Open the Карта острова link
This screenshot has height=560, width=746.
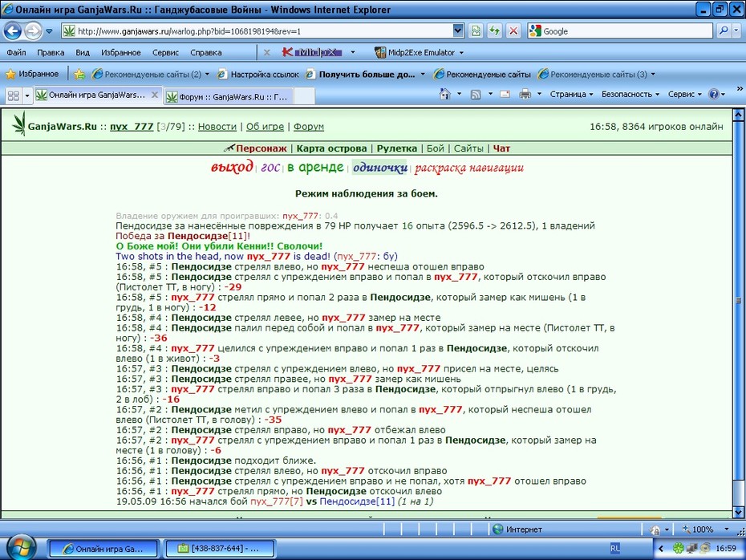[x=331, y=148]
